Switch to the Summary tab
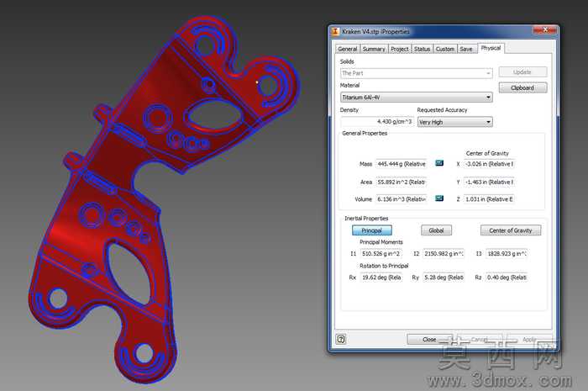Image resolution: width=588 pixels, height=391 pixels. pyautogui.click(x=374, y=49)
